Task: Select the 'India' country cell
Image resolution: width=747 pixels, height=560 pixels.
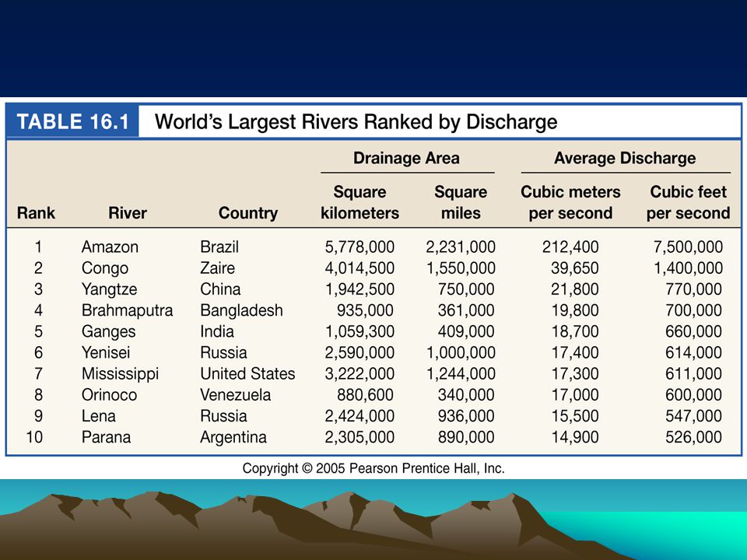Action: coord(217,331)
